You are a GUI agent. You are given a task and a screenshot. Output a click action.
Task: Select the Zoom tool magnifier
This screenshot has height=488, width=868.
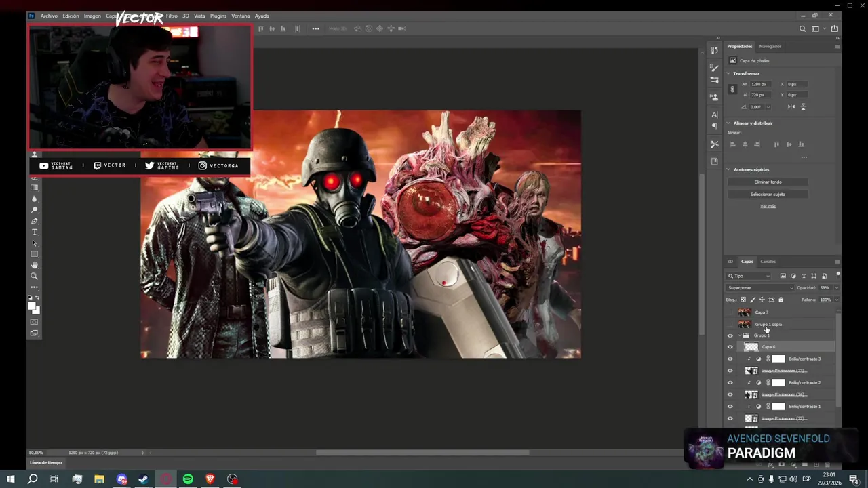click(x=35, y=276)
